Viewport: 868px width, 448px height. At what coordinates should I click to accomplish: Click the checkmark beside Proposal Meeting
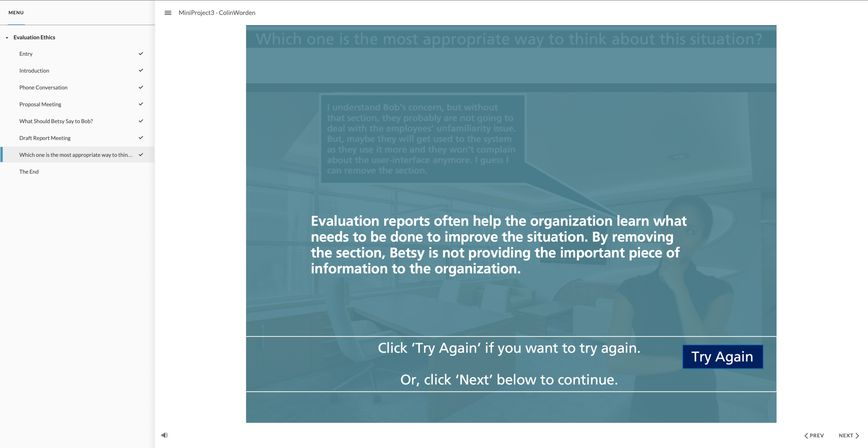pos(141,104)
